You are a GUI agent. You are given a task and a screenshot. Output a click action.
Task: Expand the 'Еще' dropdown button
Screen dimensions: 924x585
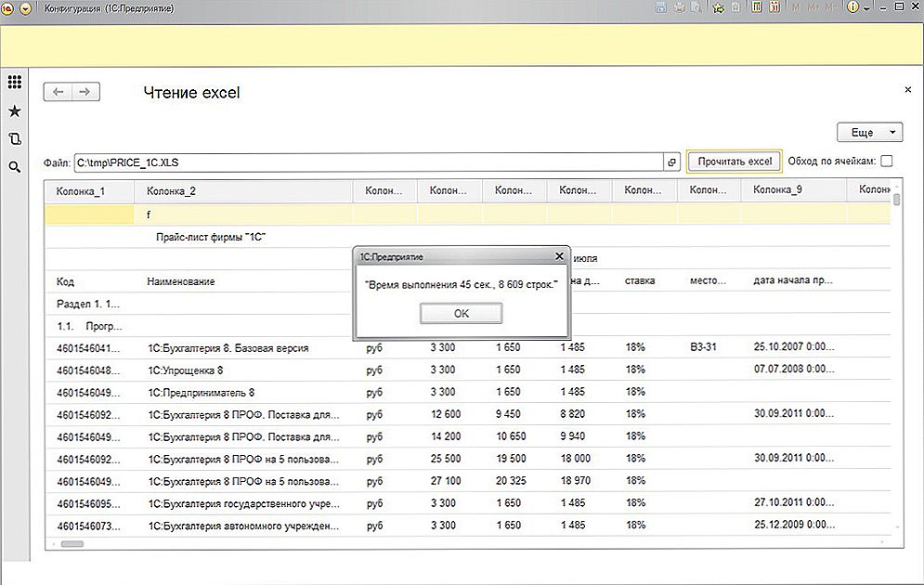pyautogui.click(x=869, y=133)
